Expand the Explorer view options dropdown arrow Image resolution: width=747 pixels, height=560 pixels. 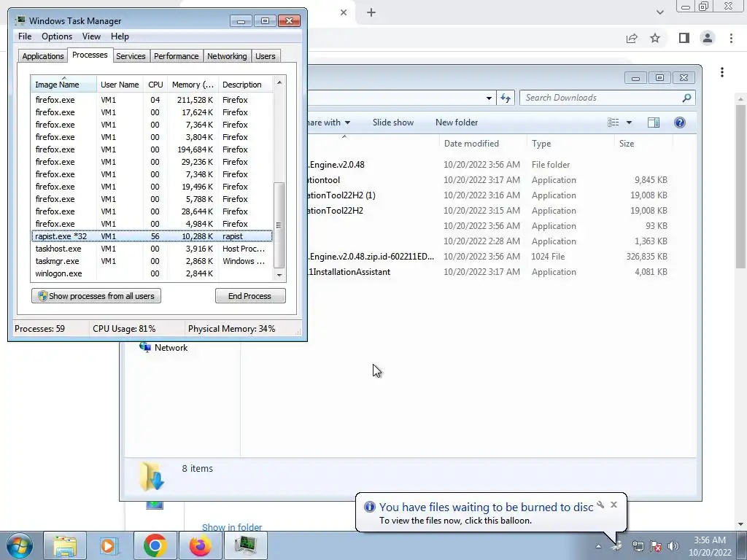click(629, 122)
